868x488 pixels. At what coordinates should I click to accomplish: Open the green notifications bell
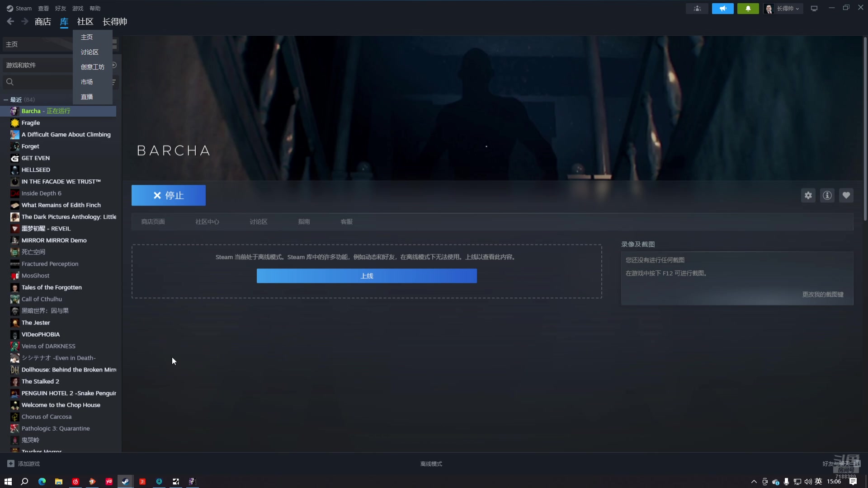click(x=748, y=9)
